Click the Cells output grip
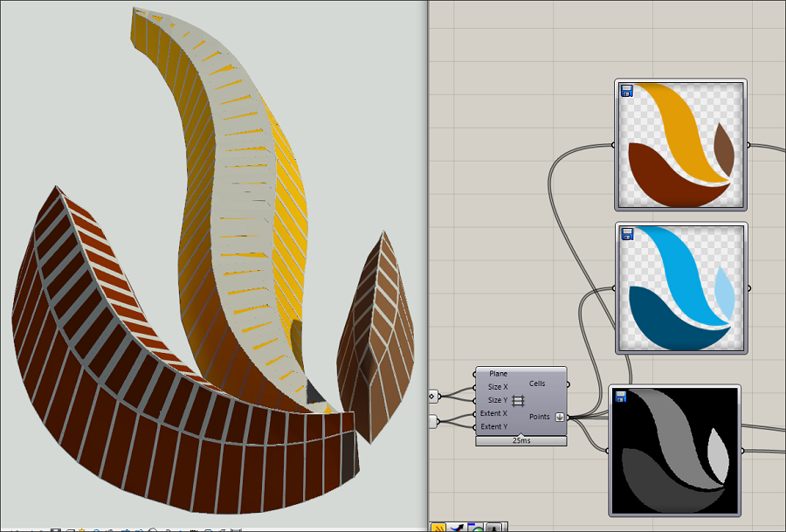This screenshot has width=786, height=532. point(568,384)
